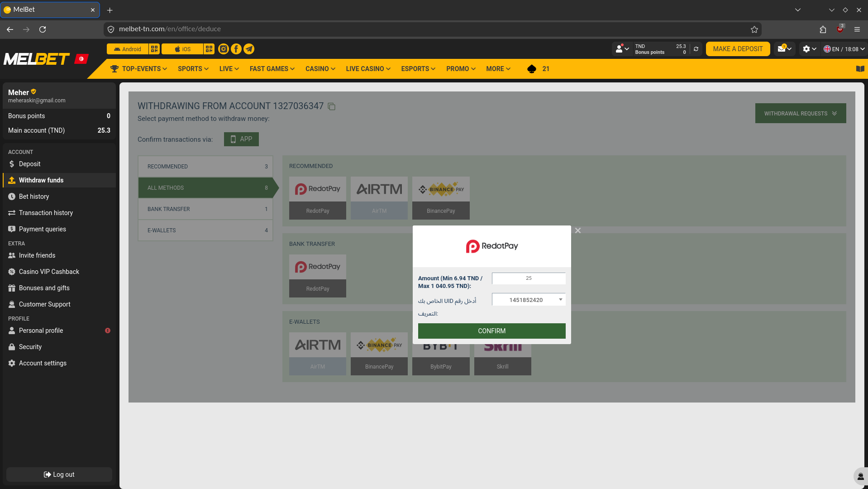Open the browser extensions puzzle icon

point(823,29)
